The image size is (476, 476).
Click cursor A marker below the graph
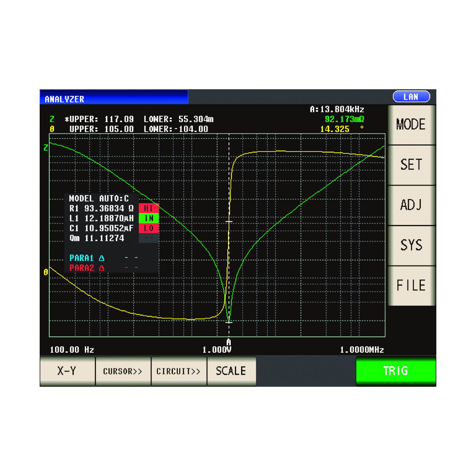[228, 342]
